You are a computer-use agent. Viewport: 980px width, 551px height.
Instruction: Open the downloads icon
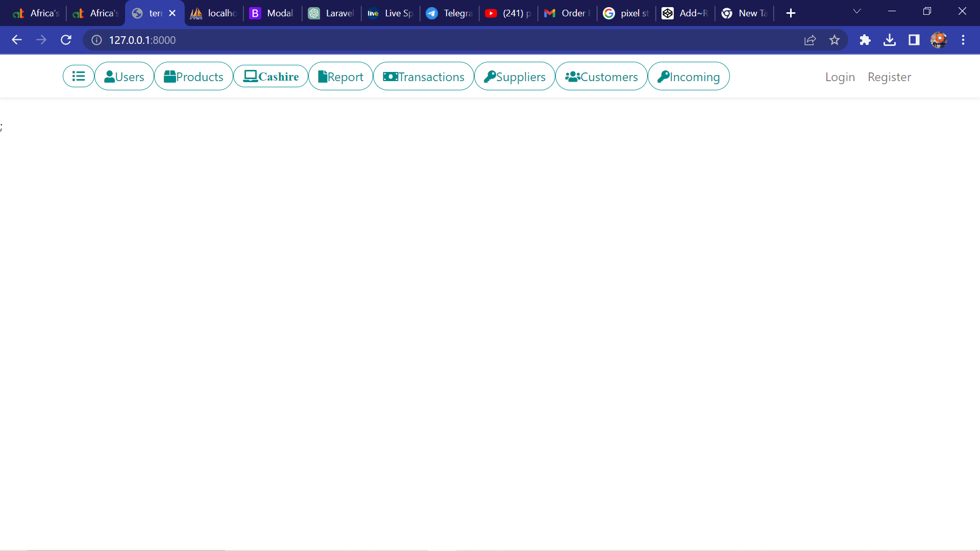click(x=890, y=40)
